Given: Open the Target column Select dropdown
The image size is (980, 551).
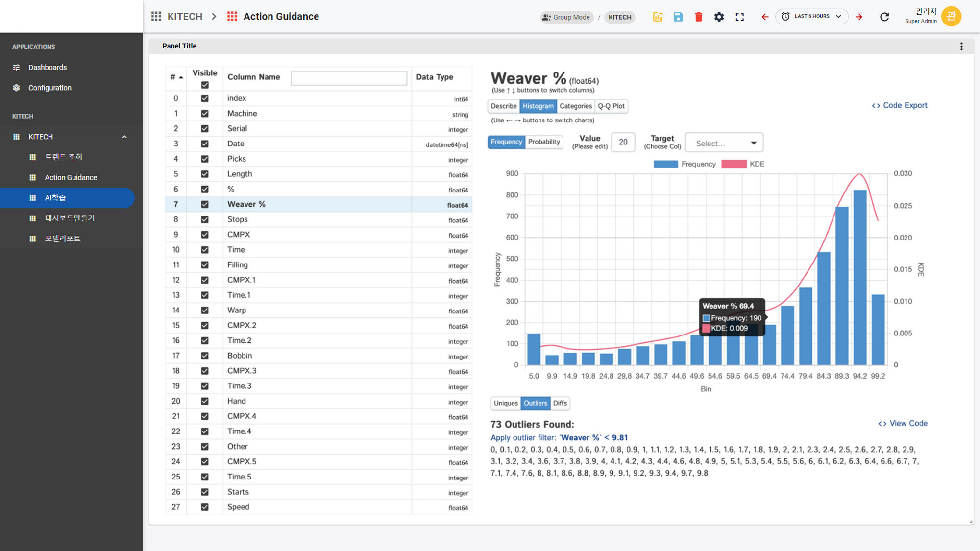Looking at the screenshot, I should pos(724,143).
